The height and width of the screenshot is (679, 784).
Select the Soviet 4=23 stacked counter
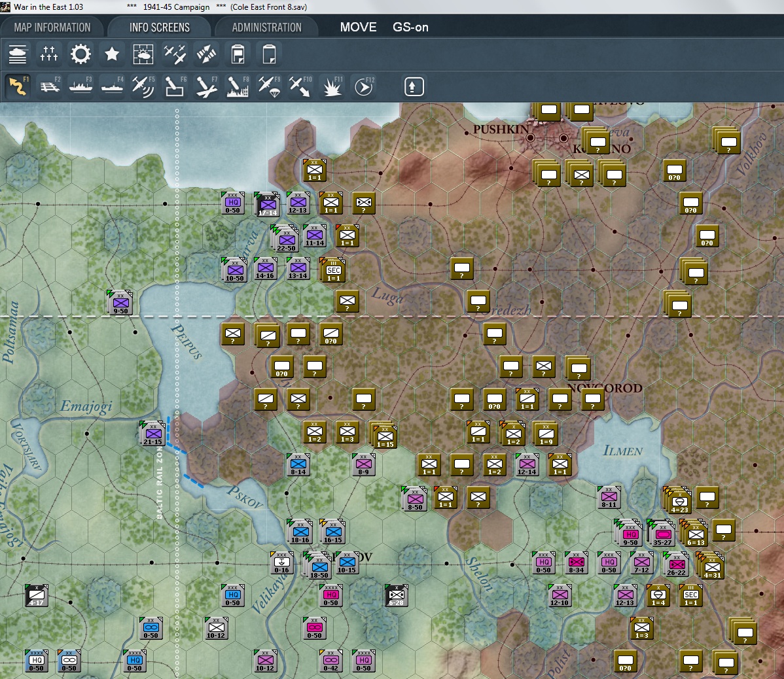pos(678,500)
